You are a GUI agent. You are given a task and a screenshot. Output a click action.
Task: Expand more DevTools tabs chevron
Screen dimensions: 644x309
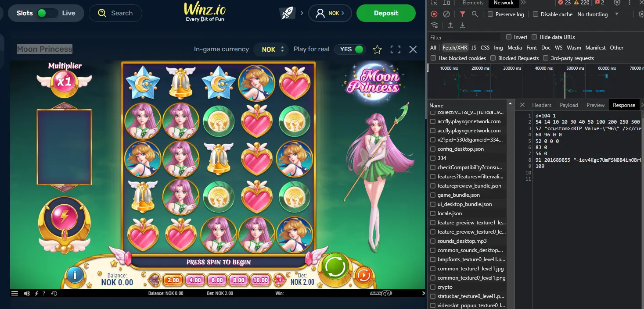tap(523, 3)
